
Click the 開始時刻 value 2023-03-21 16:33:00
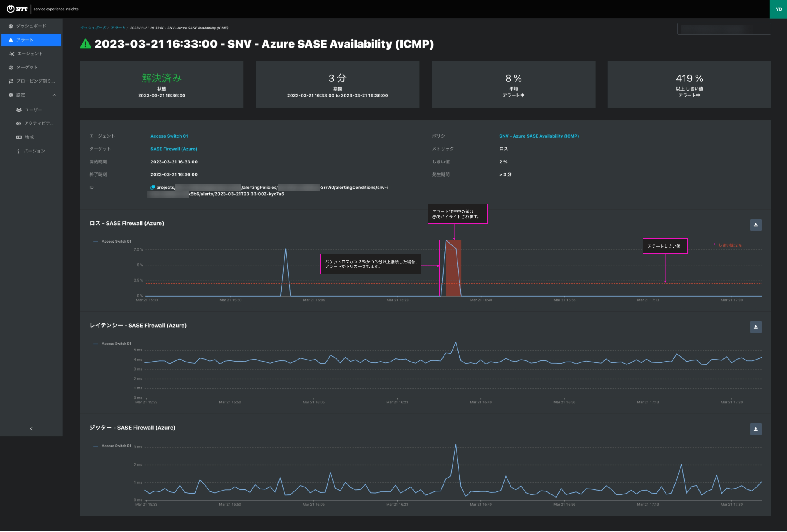174,162
